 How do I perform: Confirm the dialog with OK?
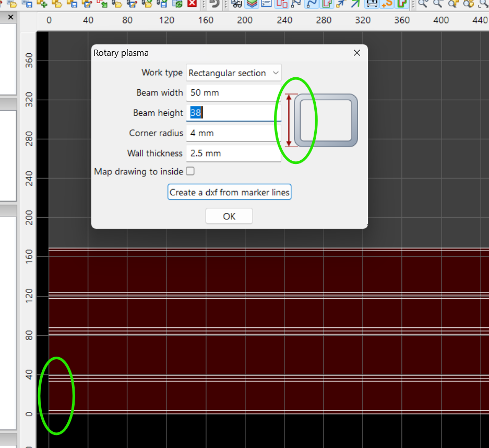pyautogui.click(x=229, y=216)
